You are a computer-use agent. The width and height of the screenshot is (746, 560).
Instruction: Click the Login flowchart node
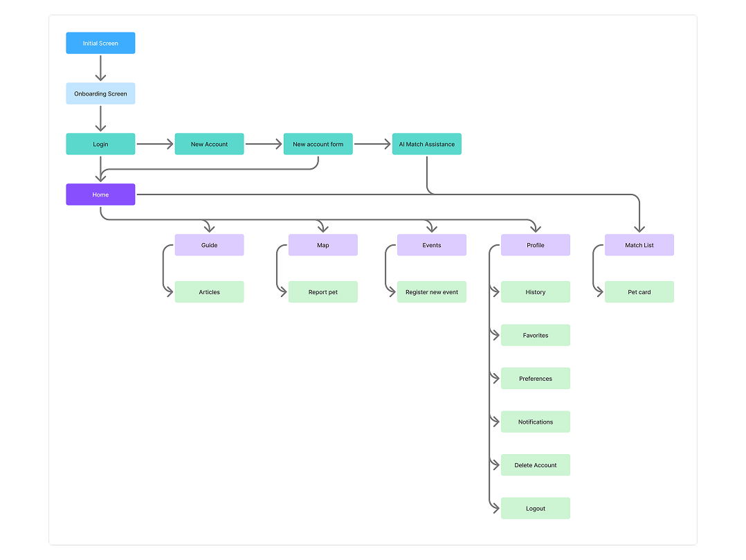(100, 144)
